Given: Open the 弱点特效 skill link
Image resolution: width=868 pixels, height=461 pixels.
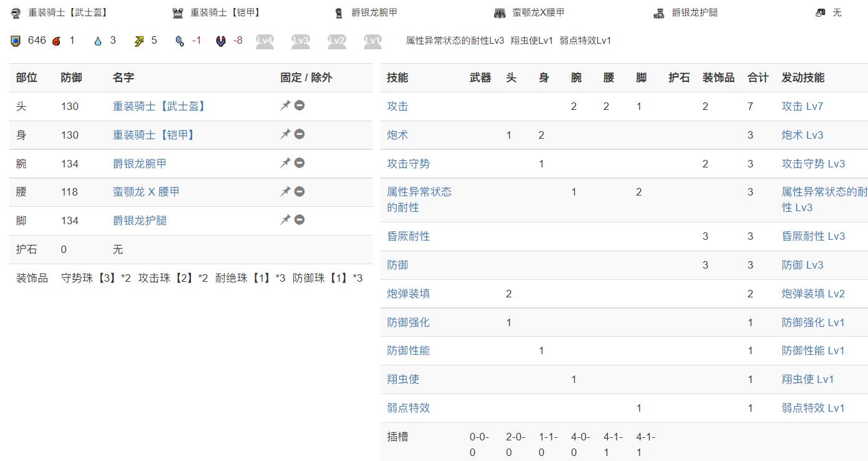Looking at the screenshot, I should click(x=408, y=408).
